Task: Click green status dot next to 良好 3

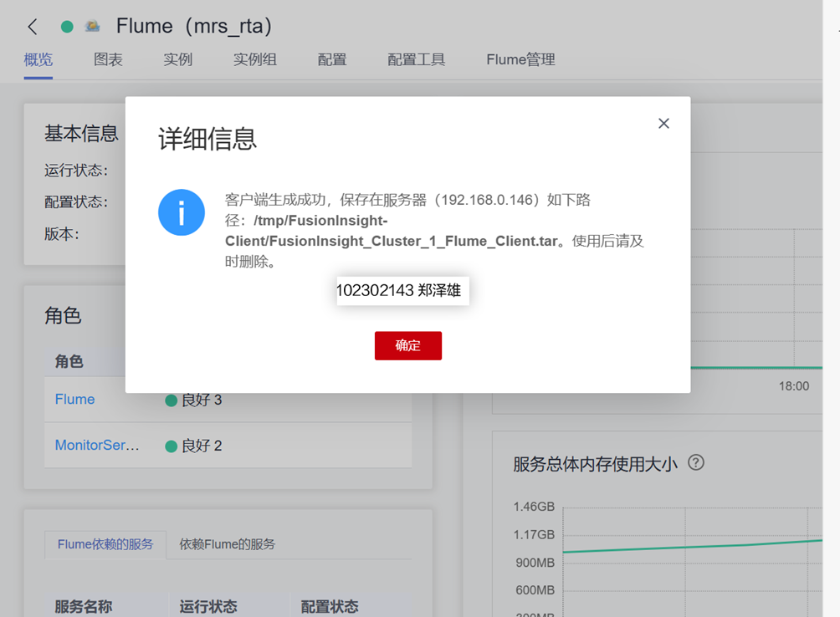Action: 172,400
